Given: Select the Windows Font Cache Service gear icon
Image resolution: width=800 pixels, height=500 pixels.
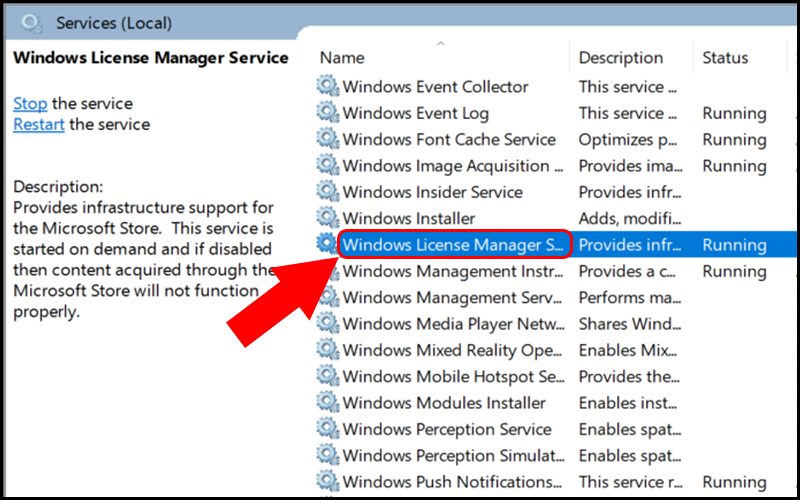Looking at the screenshot, I should [328, 140].
